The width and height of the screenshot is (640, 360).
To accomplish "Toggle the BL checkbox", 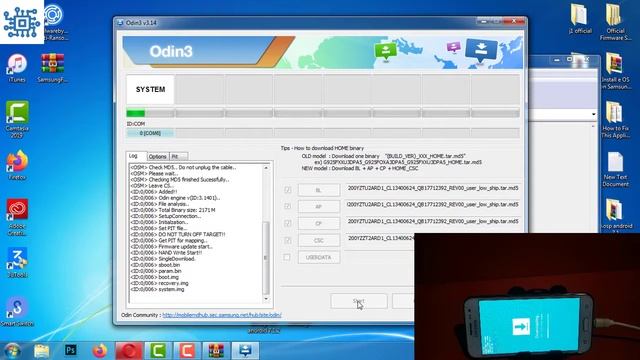I will tap(287, 190).
